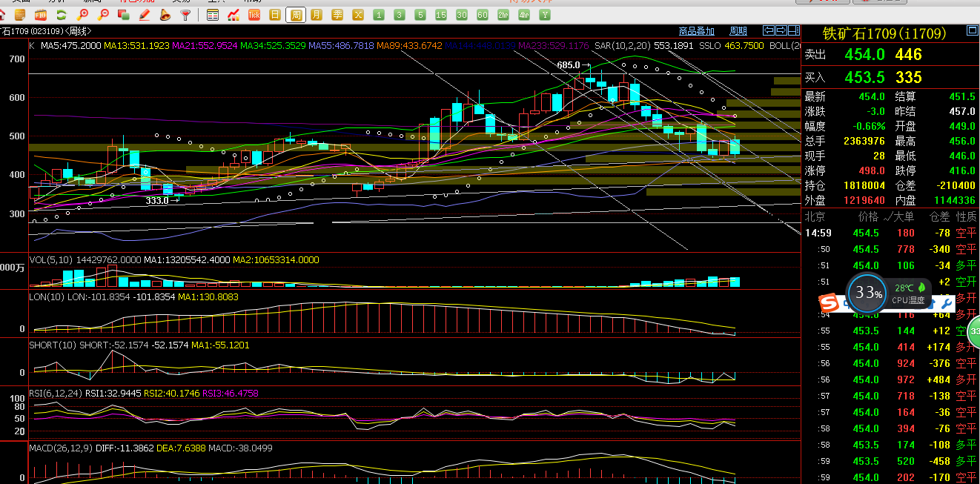Select the 2hr period button
Image resolution: width=980 pixels, height=484 pixels.
click(503, 15)
